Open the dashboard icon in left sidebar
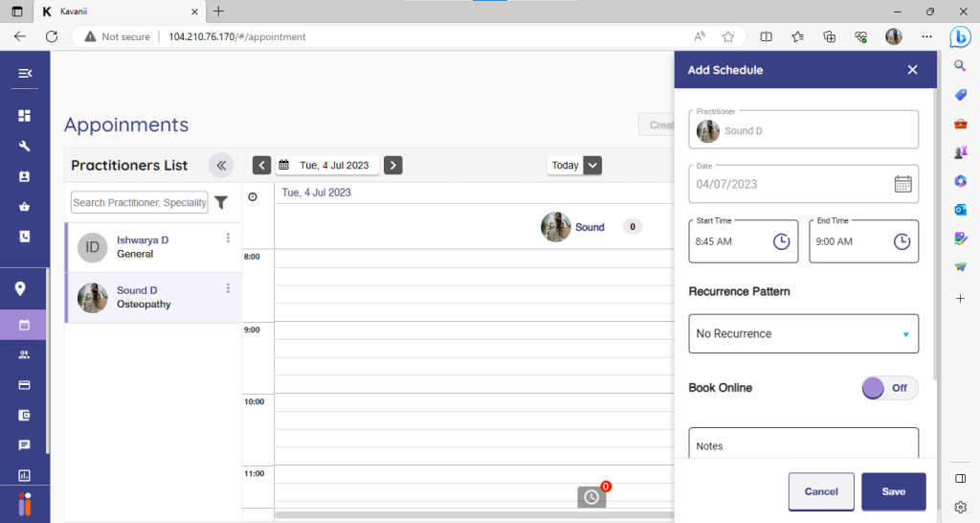 (24, 116)
